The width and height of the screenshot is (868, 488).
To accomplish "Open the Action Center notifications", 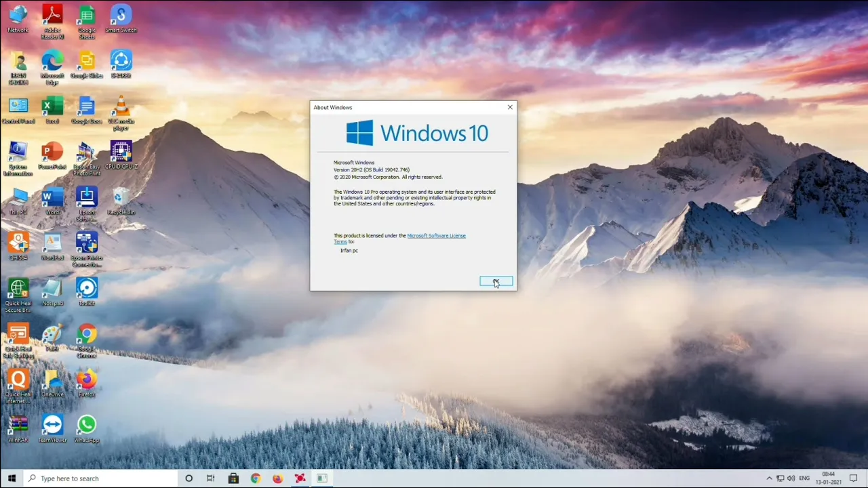I will (854, 479).
